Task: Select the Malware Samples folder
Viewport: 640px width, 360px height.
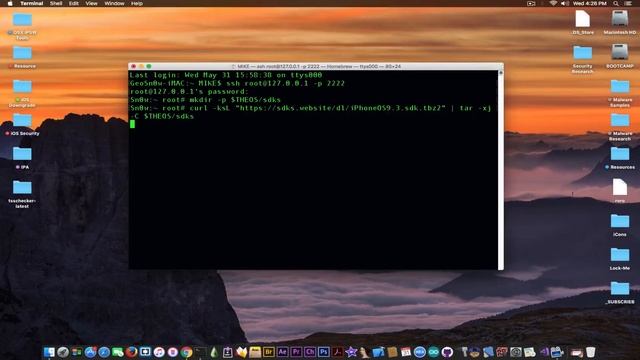Action: [620, 93]
